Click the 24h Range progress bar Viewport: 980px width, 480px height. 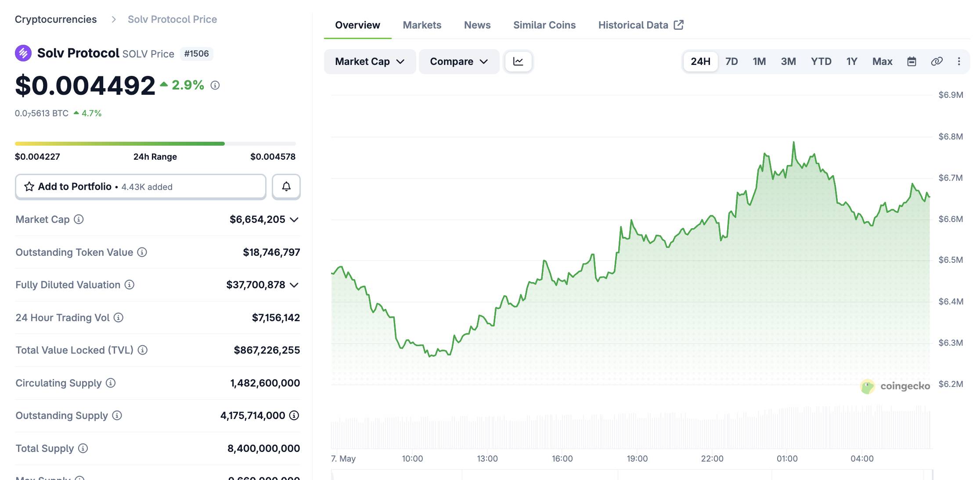[155, 143]
